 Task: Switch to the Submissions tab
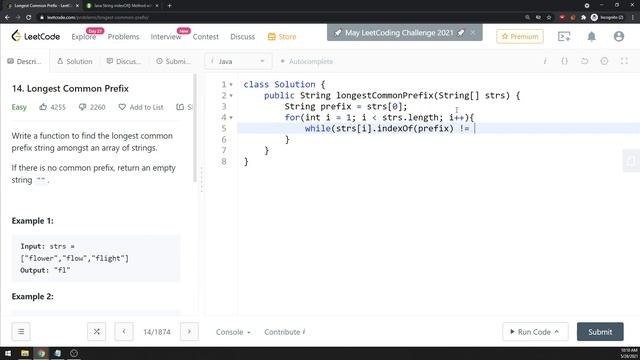pos(173,61)
